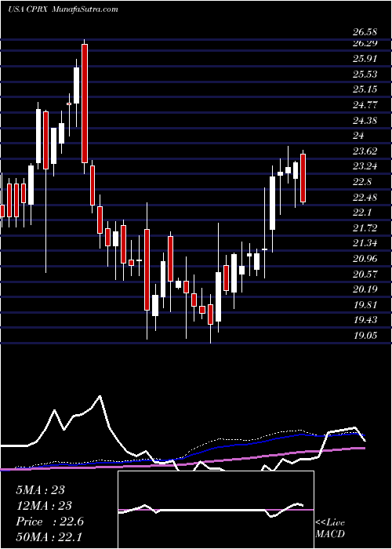Click the last red candlestick on the right
Image resolution: width=392 pixels, height=549 pixels.
pyautogui.click(x=303, y=178)
